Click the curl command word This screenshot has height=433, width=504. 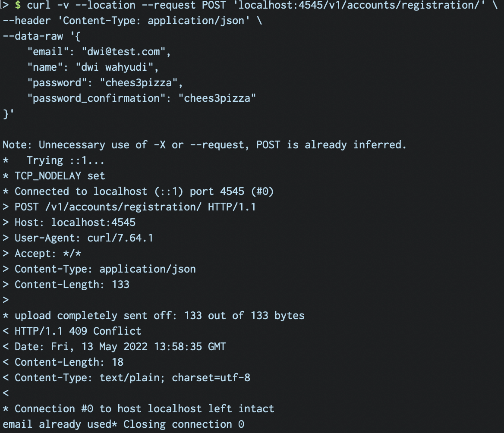tap(39, 6)
